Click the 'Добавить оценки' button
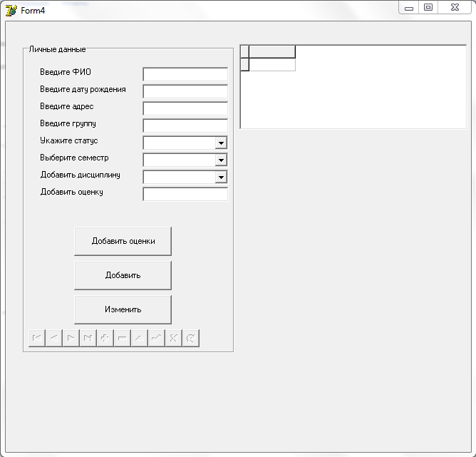This screenshot has width=476, height=457. pos(123,241)
